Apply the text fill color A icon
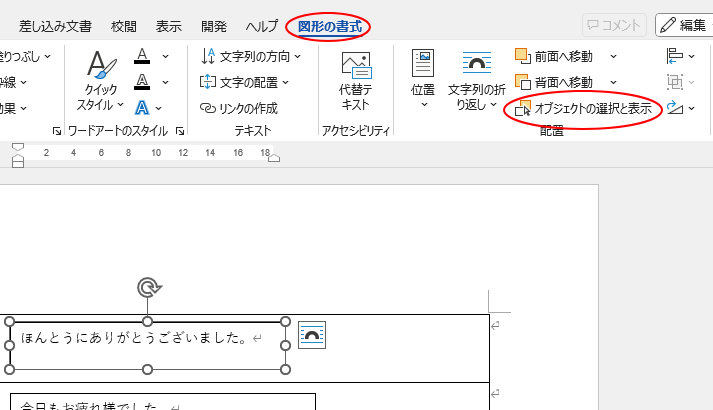Screen dimensions: 713x410 [142, 56]
